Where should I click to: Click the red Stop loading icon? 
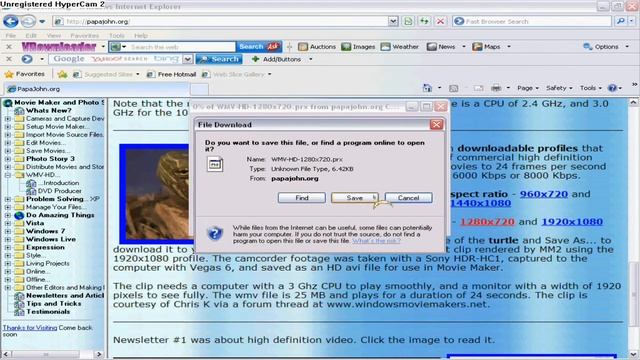[440, 21]
